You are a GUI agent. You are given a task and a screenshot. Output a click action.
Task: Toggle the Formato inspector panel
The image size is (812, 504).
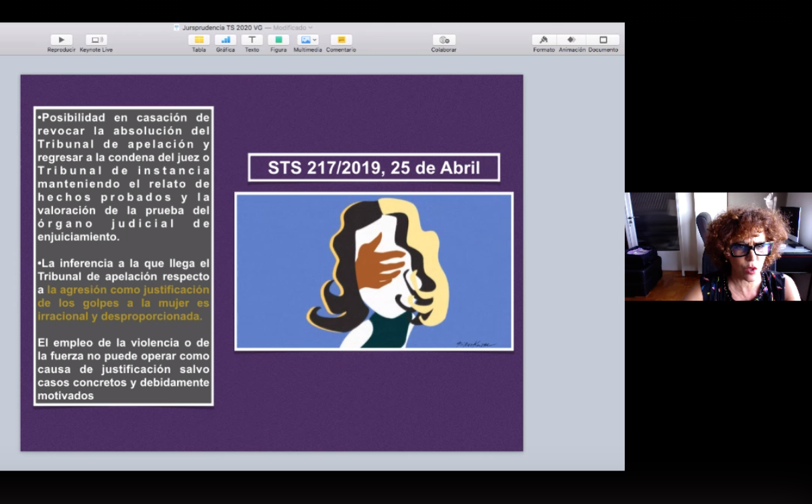[544, 40]
